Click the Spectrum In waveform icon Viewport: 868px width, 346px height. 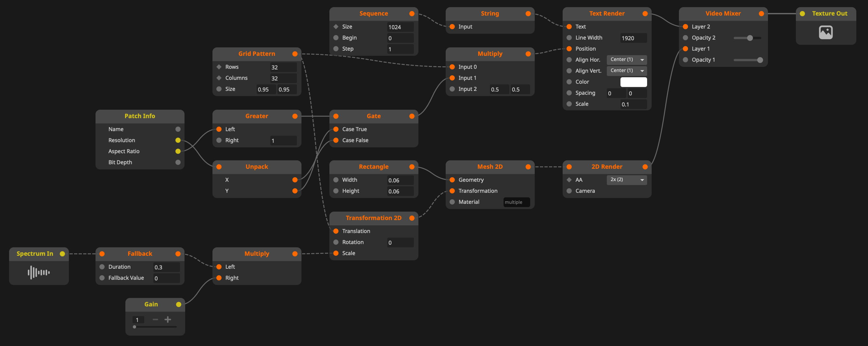tap(39, 272)
